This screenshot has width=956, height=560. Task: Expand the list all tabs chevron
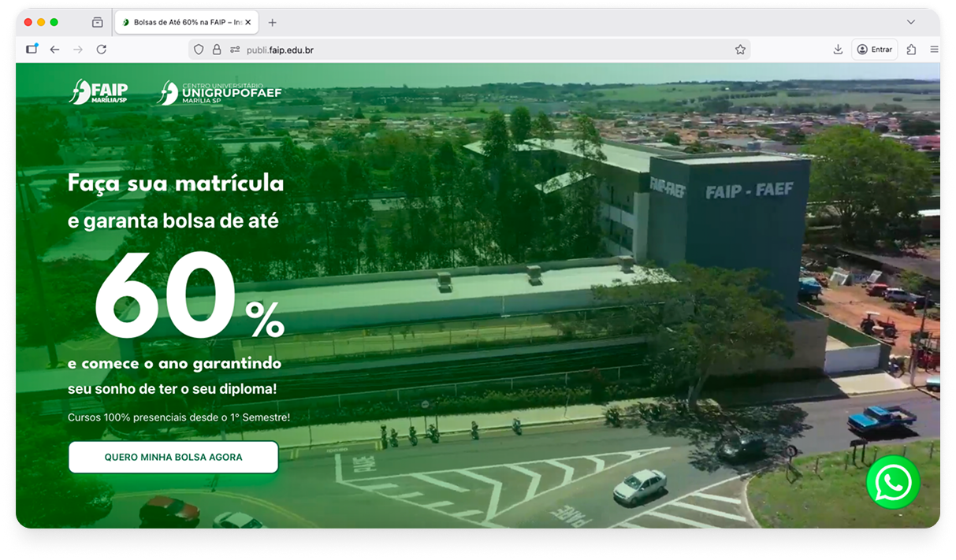(910, 23)
